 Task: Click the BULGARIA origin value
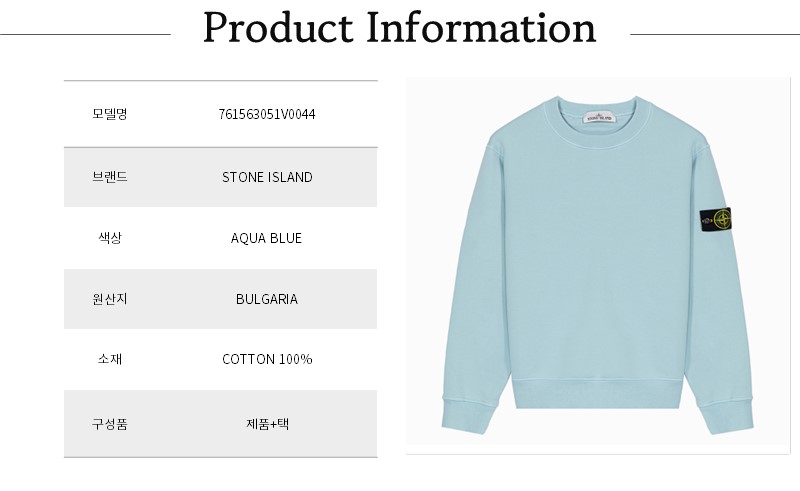267,299
